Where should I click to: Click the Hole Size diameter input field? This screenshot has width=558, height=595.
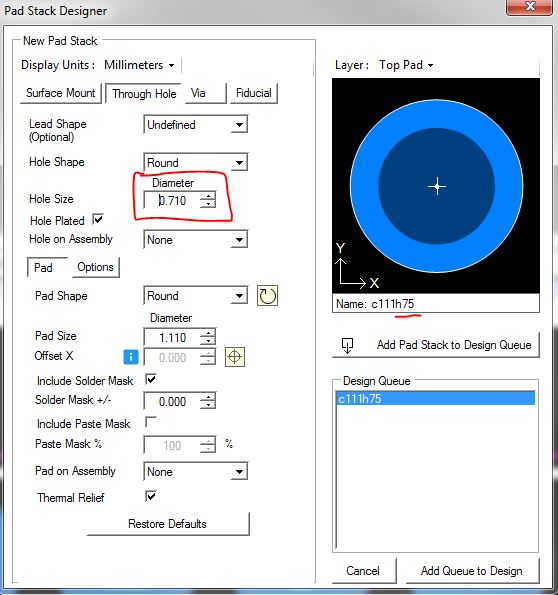click(172, 200)
